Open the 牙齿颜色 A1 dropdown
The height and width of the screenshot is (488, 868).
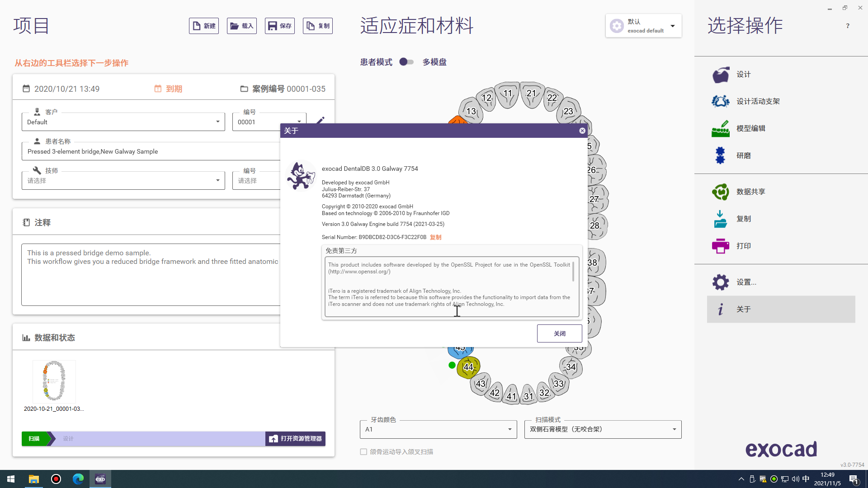click(x=438, y=429)
